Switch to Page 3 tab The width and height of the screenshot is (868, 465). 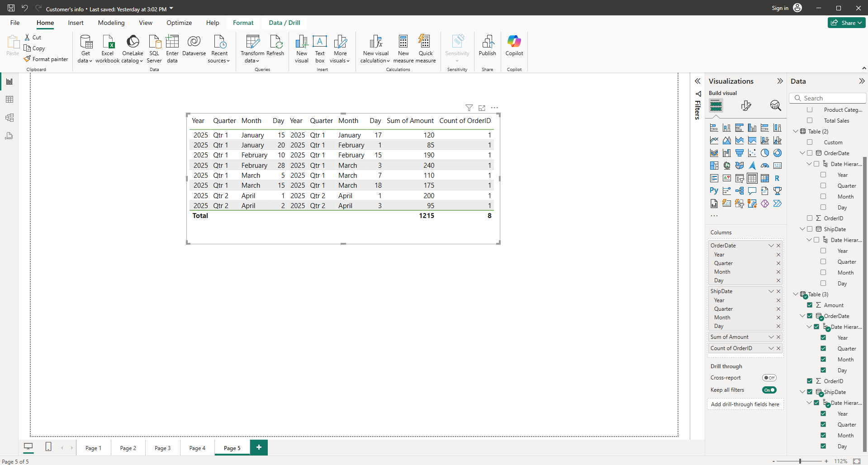[x=162, y=448]
